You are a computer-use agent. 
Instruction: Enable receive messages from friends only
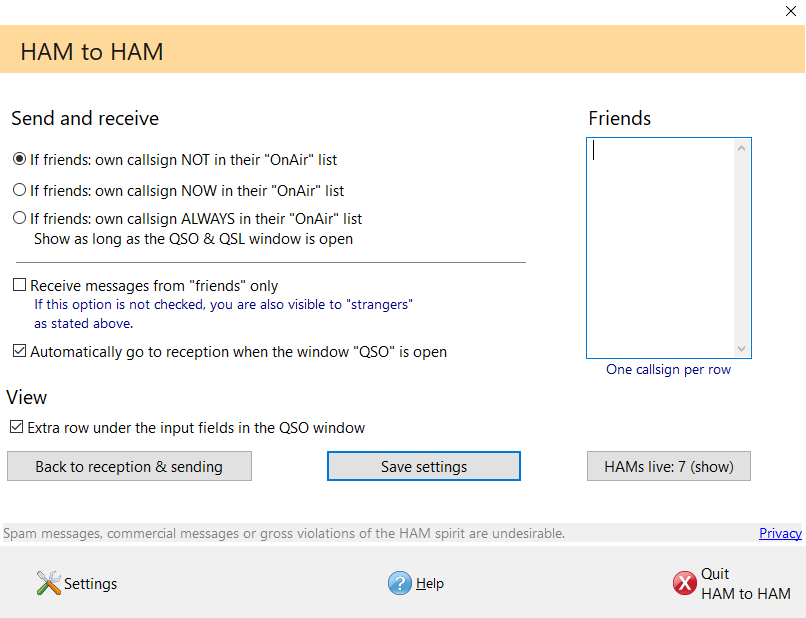pyautogui.click(x=19, y=286)
